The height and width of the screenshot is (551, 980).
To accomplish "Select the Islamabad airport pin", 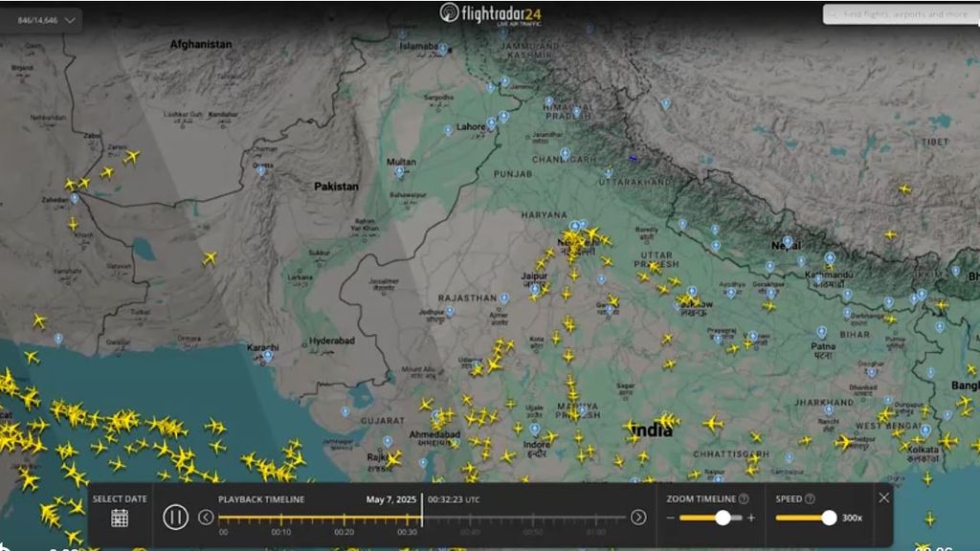I will coord(442,48).
